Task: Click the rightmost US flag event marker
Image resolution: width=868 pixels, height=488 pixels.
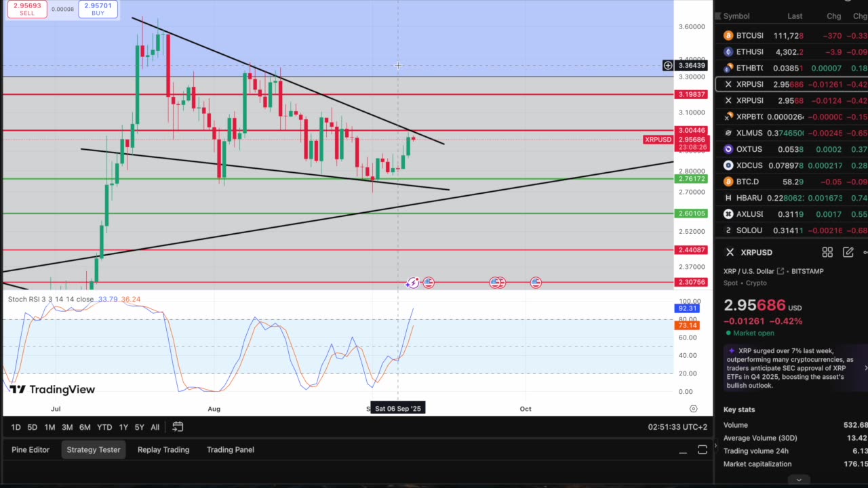Action: pos(536,283)
